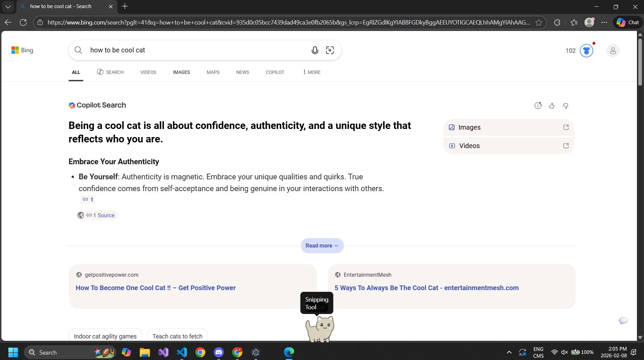Click the magnifier search icon in search box
Viewport: 644px width, 360px height.
pos(78,50)
